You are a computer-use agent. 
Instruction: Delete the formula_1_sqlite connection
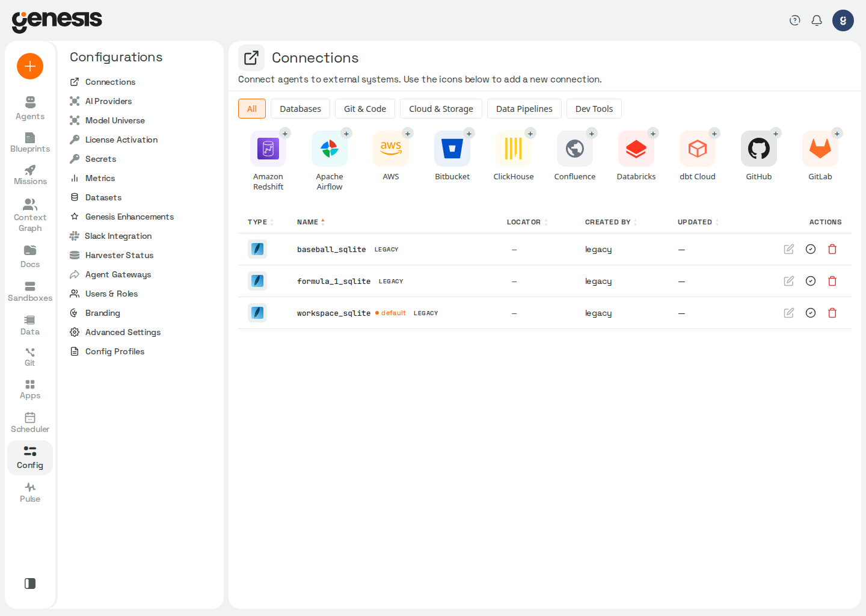(x=832, y=281)
